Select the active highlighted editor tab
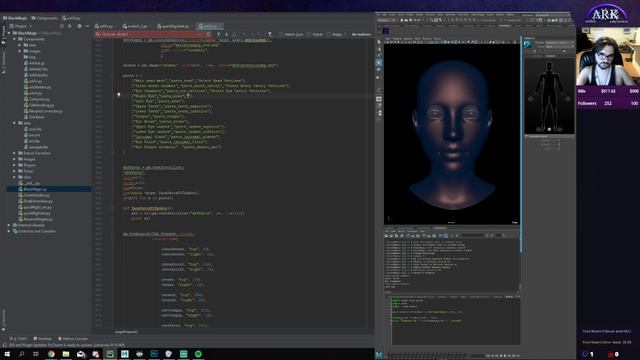The width and height of the screenshot is (640, 360). pyautogui.click(x=209, y=26)
